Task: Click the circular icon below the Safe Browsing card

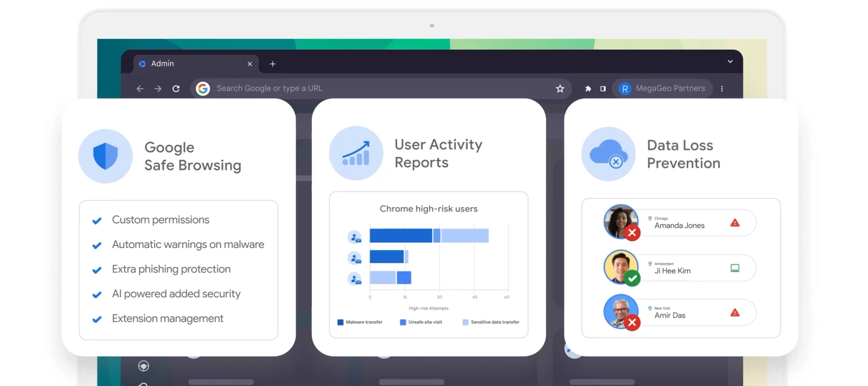Action: click(144, 366)
